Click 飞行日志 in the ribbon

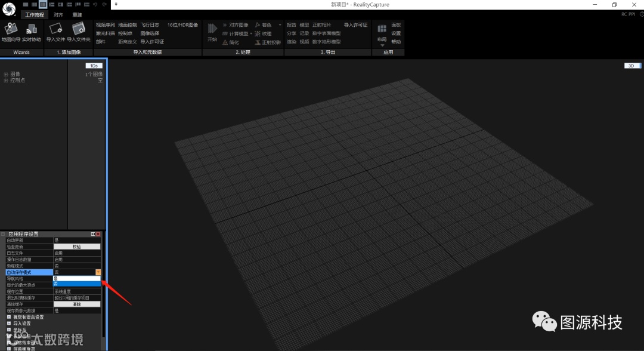(x=150, y=25)
